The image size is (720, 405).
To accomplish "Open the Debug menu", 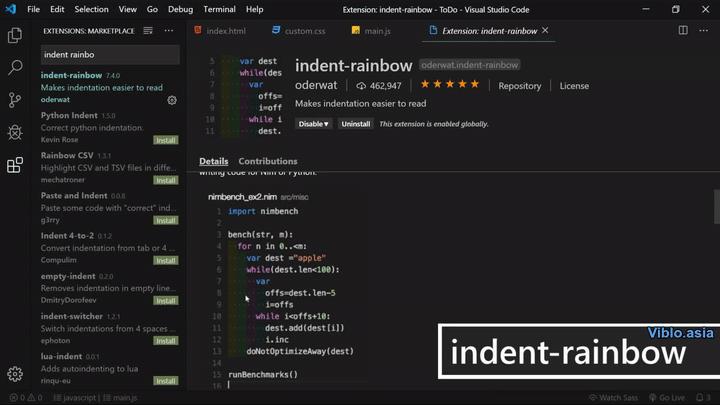I will (x=180, y=9).
